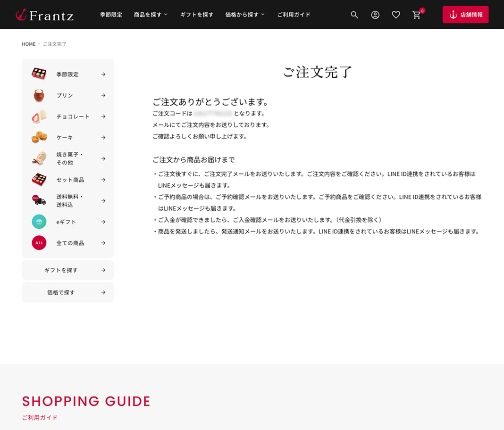Click the HOME breadcrumb link
Image resolution: width=504 pixels, height=430 pixels.
[29, 44]
